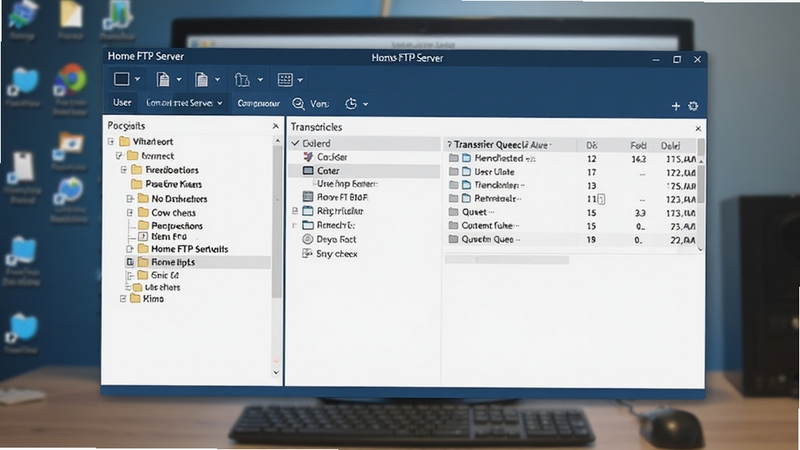Expand the No Dnbrehers folder node
Screen dimensions: 800x450
click(x=130, y=198)
